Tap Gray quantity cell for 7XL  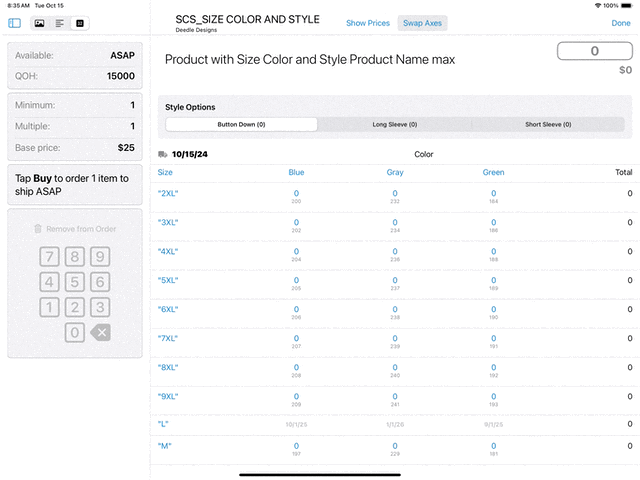(395, 341)
